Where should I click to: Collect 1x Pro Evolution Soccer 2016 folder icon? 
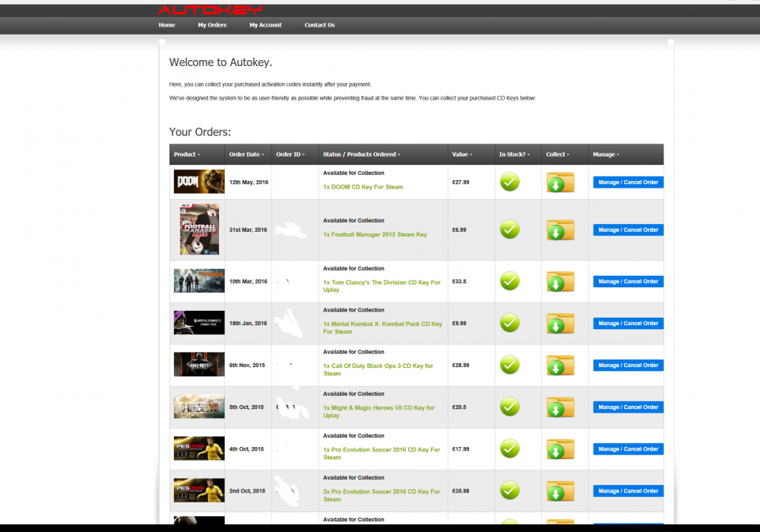pos(560,449)
